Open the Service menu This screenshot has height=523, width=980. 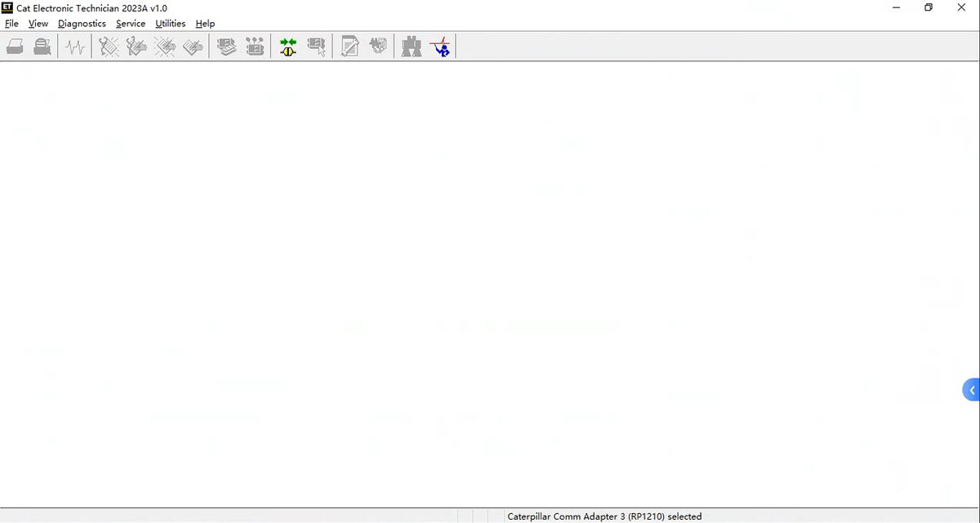[x=131, y=24]
